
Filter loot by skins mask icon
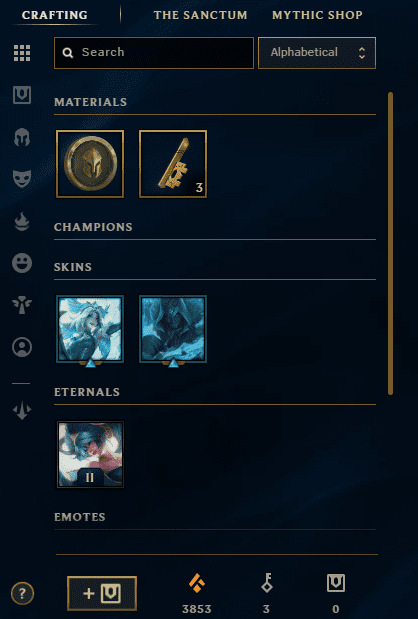click(x=22, y=179)
